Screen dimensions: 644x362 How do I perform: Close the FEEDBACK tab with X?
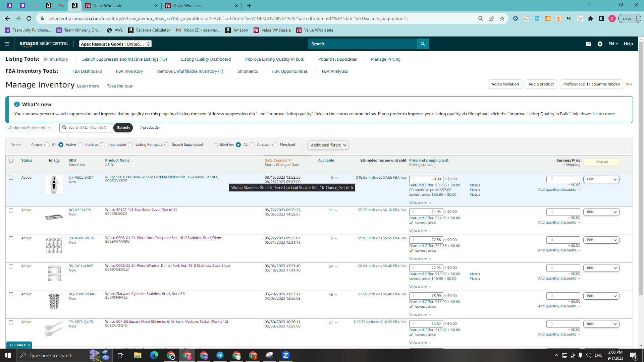[29, 345]
